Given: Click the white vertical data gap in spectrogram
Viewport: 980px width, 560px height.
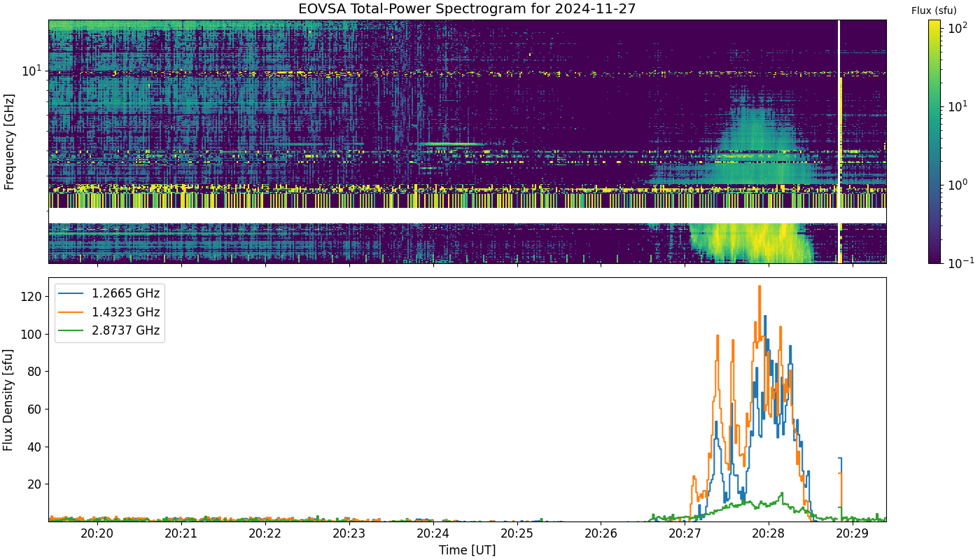Looking at the screenshot, I should click(x=839, y=141).
